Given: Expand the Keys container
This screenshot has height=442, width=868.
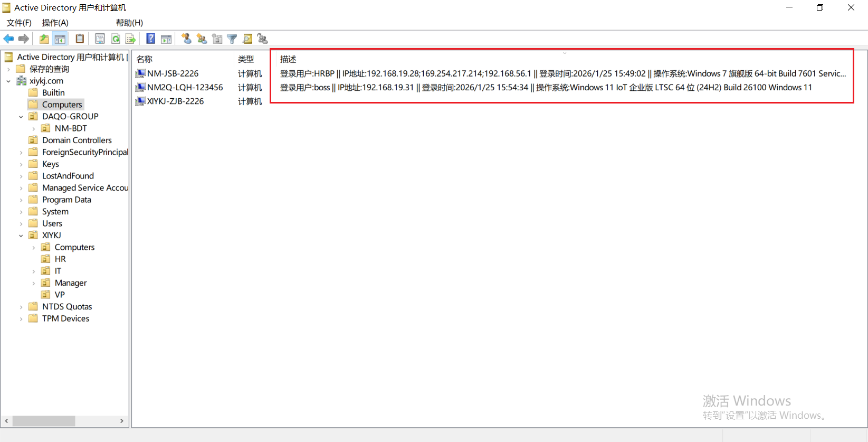Looking at the screenshot, I should [x=21, y=164].
